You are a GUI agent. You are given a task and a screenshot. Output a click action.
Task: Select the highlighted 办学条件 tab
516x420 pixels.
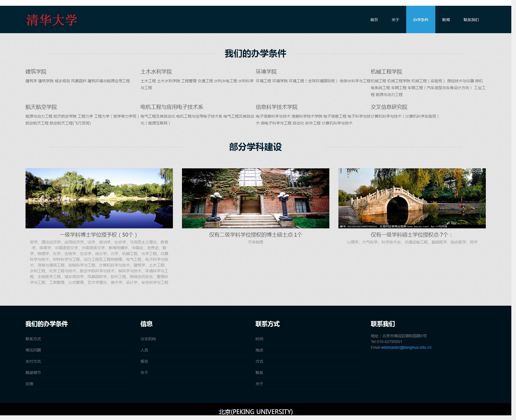coord(420,20)
